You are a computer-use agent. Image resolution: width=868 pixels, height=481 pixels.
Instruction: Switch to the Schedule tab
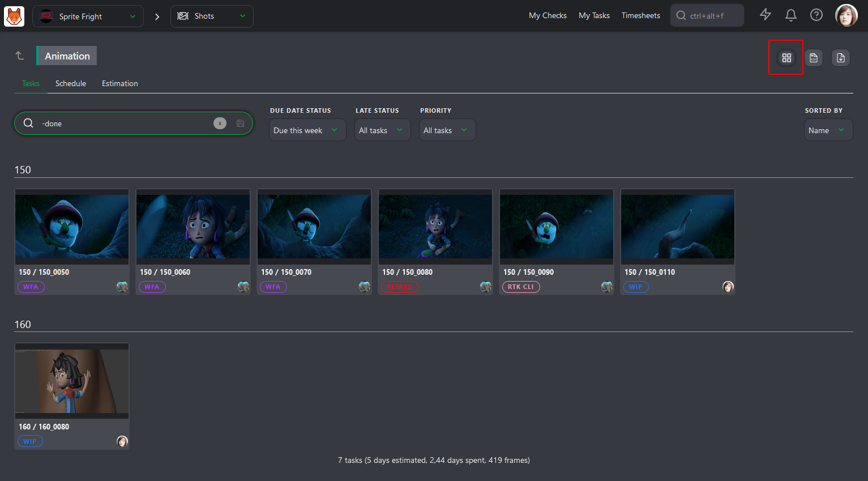coord(71,83)
